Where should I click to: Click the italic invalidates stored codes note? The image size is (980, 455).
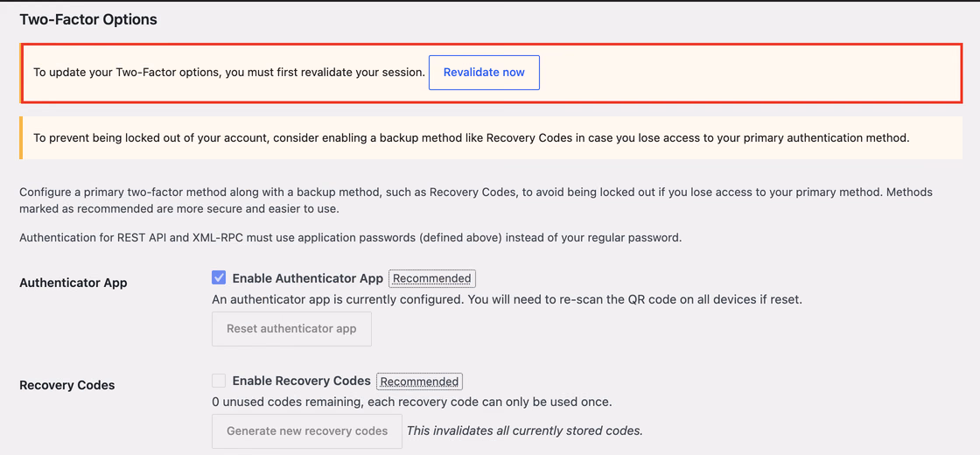(525, 430)
